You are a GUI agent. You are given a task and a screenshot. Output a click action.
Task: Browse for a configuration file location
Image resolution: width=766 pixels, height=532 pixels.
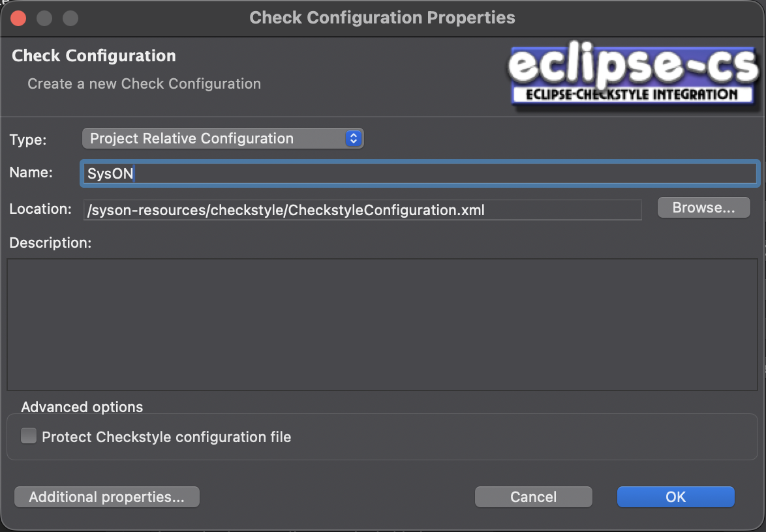[703, 207]
